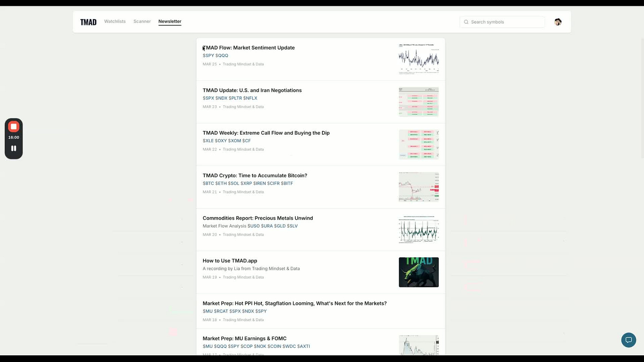Open the user profile avatar
644x362 pixels.
tap(558, 22)
